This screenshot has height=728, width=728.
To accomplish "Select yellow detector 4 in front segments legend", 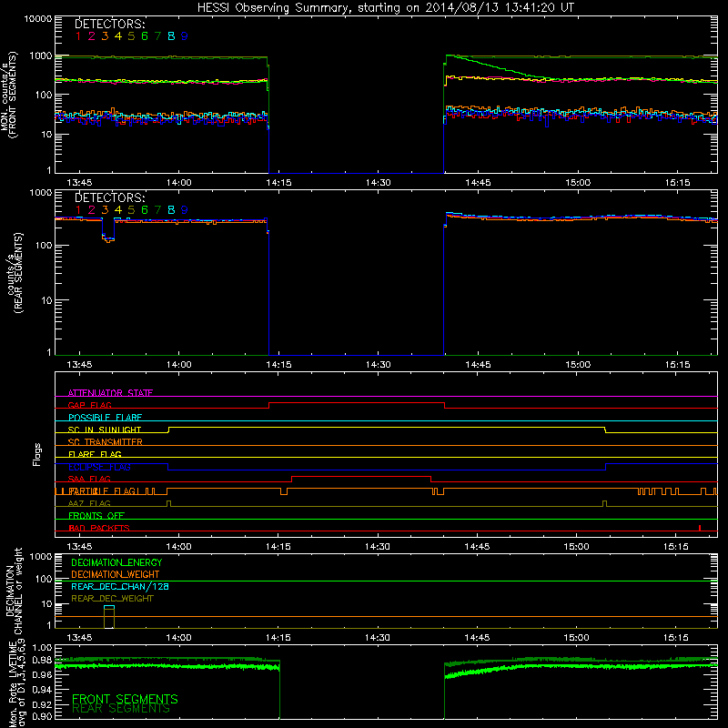I will coord(118,36).
